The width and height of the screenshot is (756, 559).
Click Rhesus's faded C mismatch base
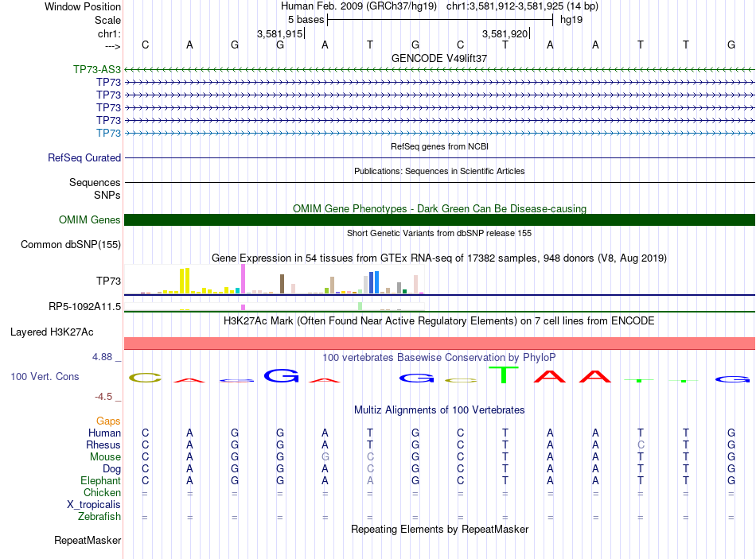[641, 444]
